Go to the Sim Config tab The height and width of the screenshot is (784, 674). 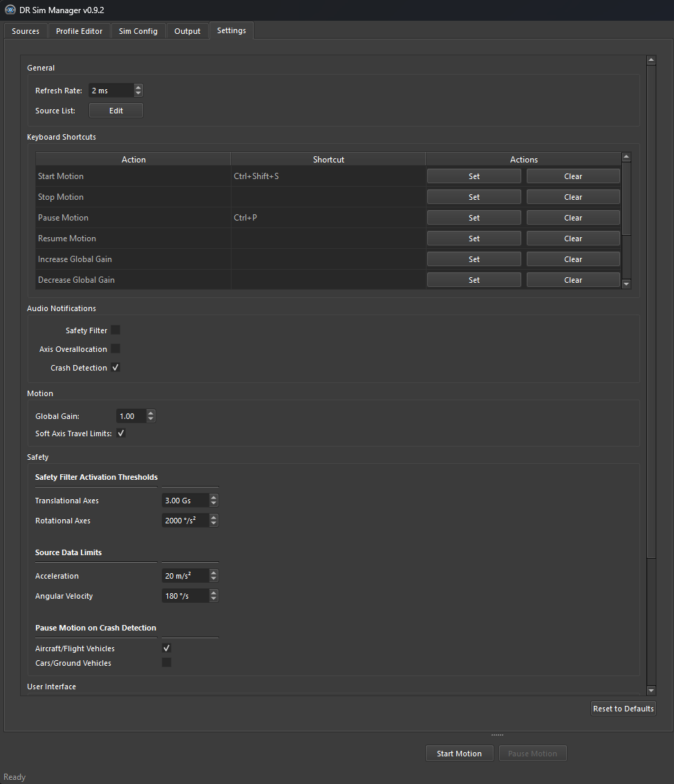[138, 31]
